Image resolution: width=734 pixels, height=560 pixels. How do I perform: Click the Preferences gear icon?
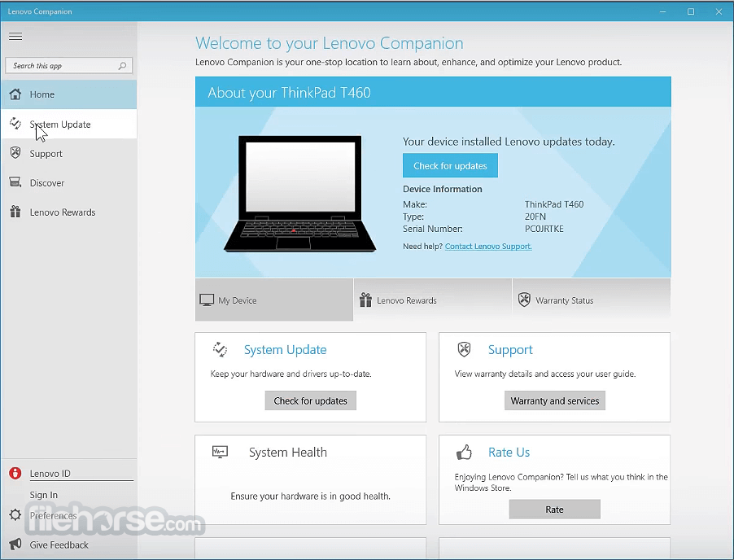[15, 515]
